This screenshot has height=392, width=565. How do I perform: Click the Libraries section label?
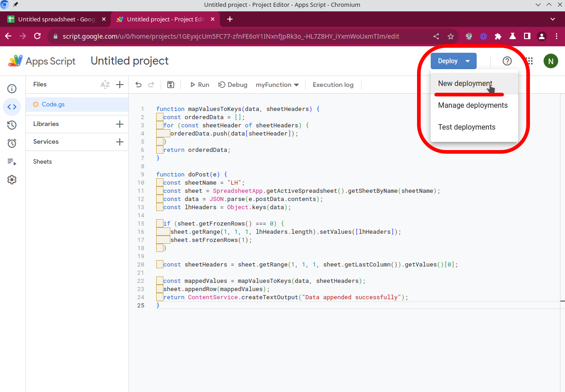(46, 124)
